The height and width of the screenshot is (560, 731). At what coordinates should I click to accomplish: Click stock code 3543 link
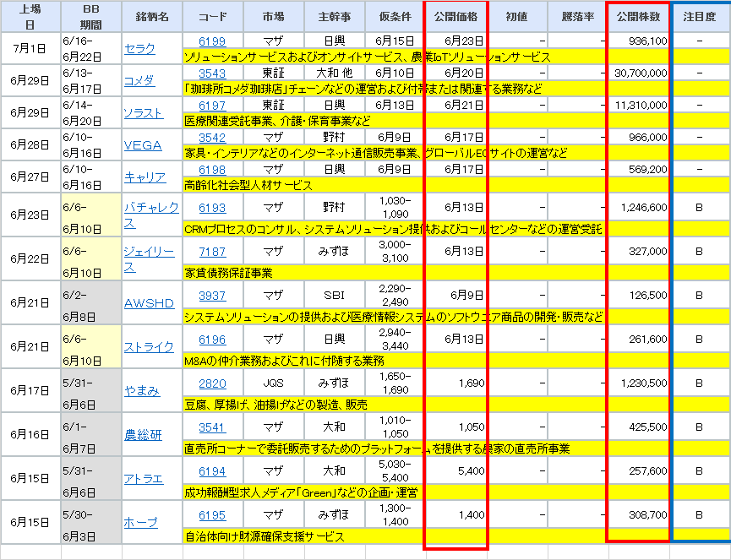(212, 73)
